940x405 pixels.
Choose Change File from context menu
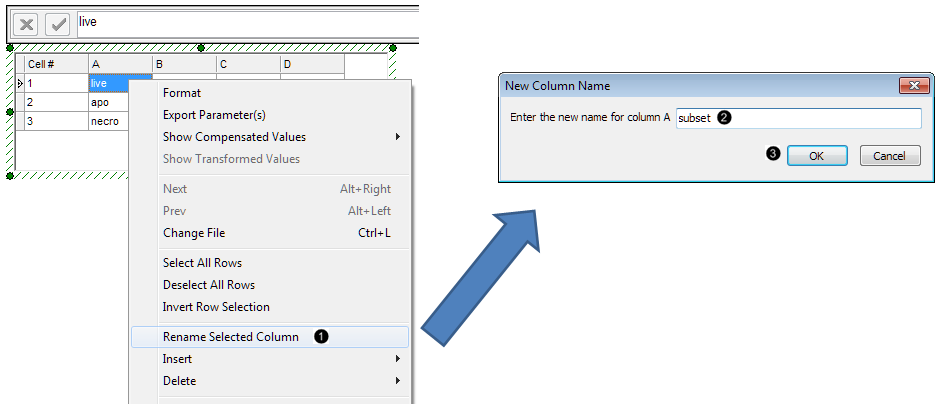click(x=194, y=233)
